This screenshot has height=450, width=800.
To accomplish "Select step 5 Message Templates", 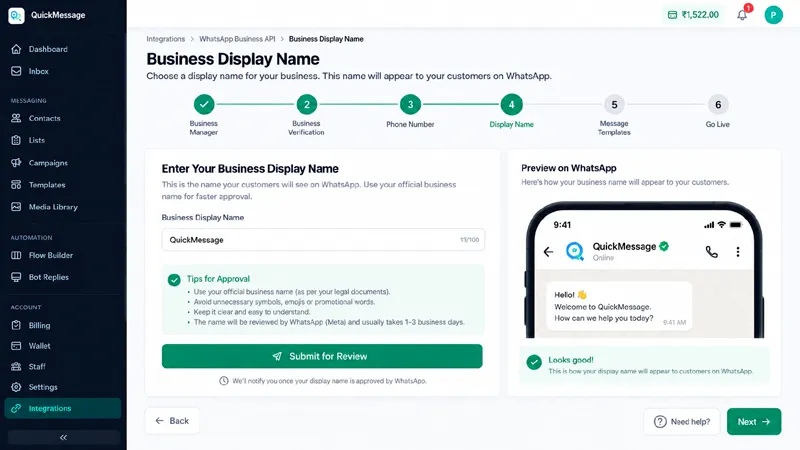I will [614, 105].
